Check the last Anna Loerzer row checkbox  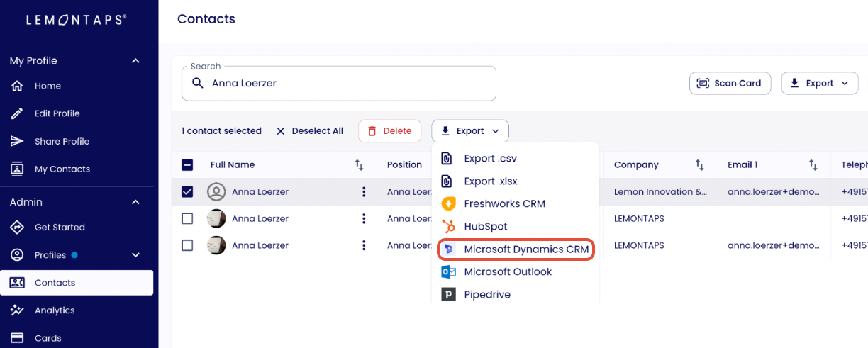(187, 246)
